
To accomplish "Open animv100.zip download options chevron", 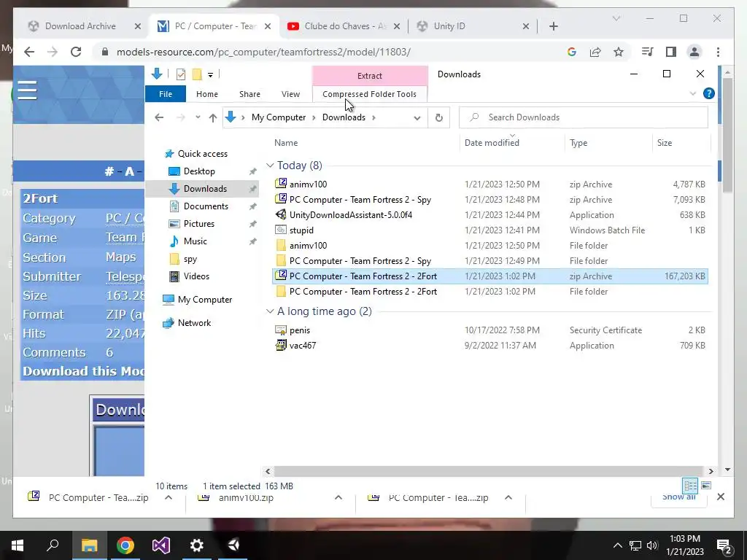I will tap(338, 497).
